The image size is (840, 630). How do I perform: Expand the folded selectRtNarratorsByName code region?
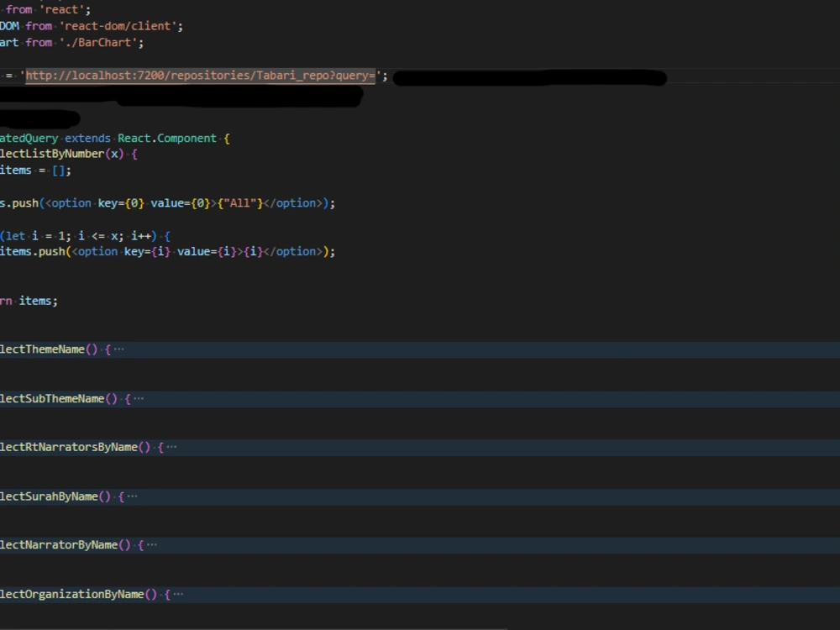click(x=171, y=446)
